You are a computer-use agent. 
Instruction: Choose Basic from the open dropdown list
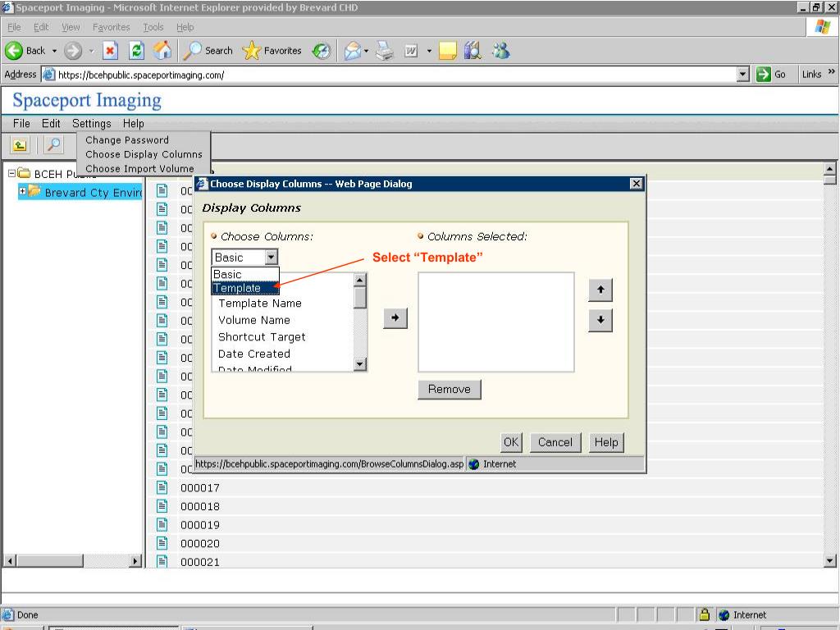tap(245, 274)
